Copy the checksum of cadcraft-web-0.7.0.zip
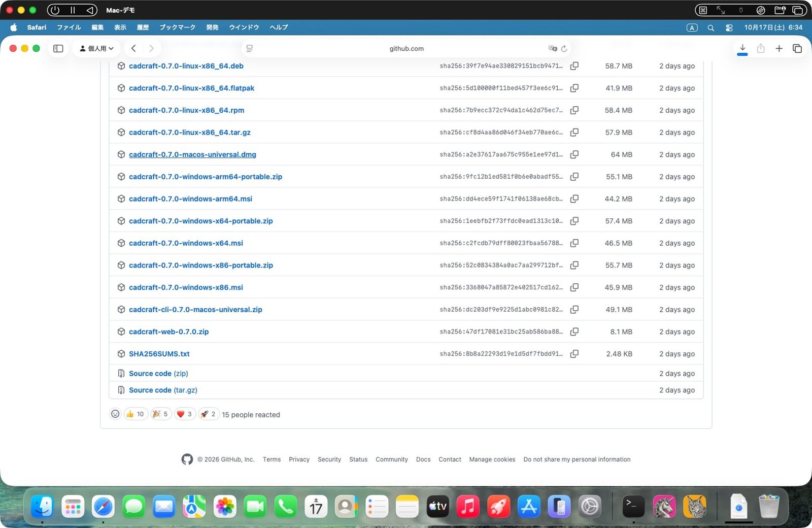 coord(574,332)
